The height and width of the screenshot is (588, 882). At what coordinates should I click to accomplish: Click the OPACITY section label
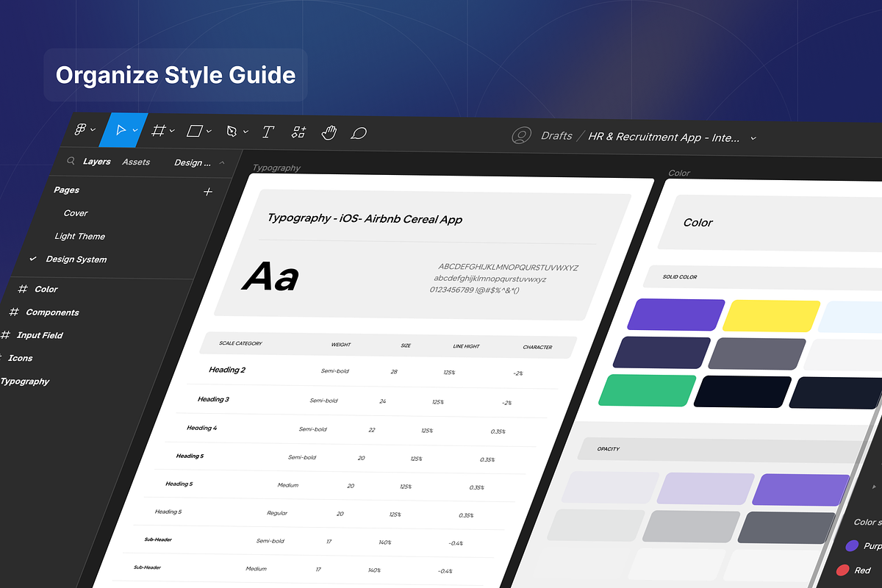pos(608,449)
